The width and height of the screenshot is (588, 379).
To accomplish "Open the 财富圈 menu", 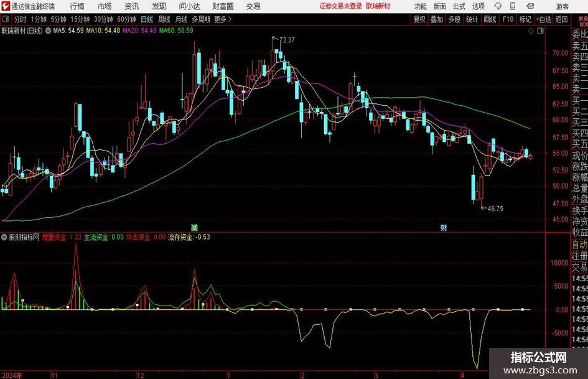I will [223, 6].
